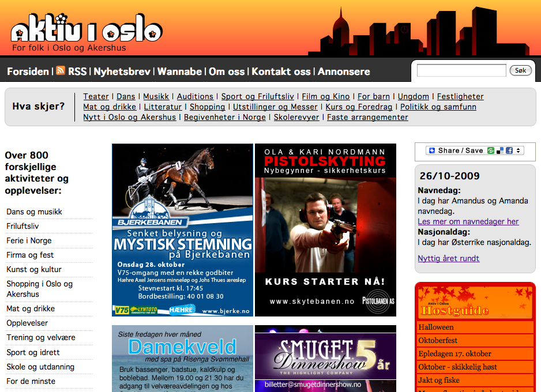This screenshot has width=541, height=392.
Task: Follow the 'Les mer om navnedager her' link
Action: point(468,221)
